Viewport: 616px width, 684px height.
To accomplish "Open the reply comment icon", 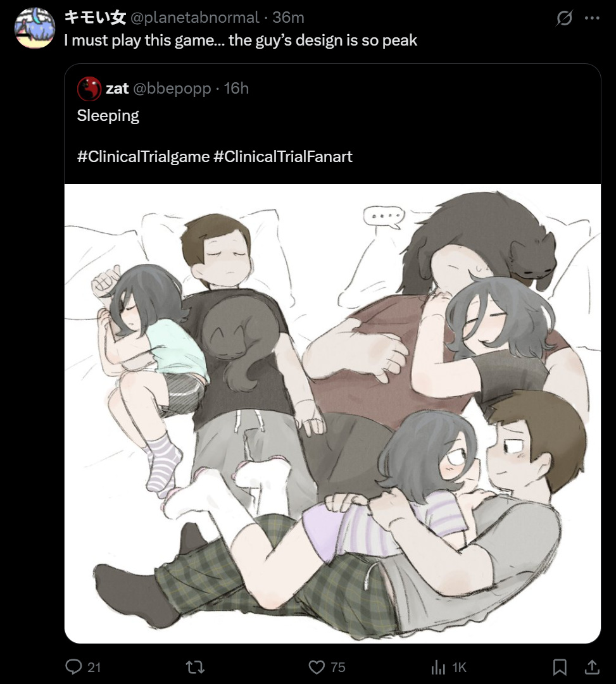I will [x=73, y=666].
